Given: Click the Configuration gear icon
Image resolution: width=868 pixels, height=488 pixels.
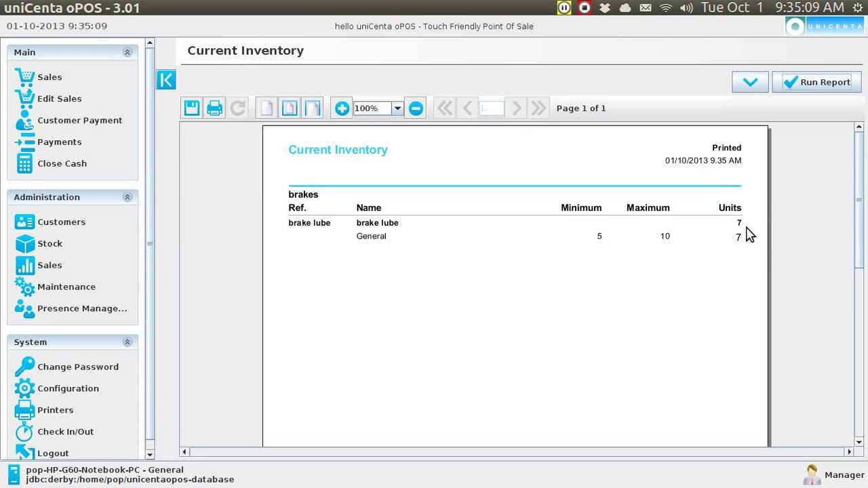Looking at the screenshot, I should coord(24,388).
